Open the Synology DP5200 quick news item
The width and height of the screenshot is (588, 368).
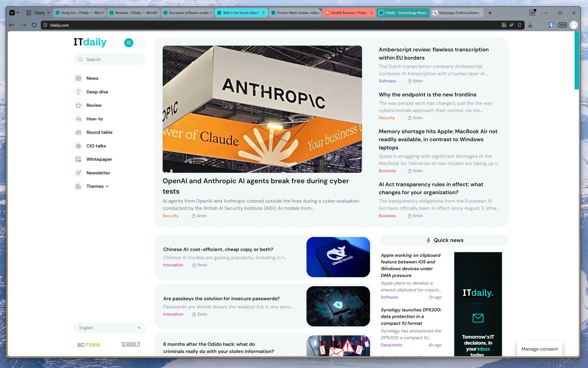pyautogui.click(x=411, y=317)
